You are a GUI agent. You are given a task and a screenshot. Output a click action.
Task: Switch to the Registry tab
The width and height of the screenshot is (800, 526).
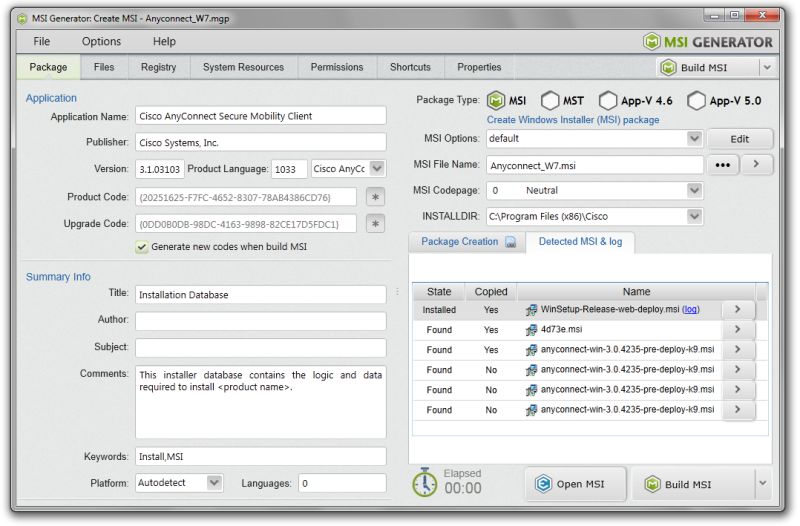pos(159,67)
